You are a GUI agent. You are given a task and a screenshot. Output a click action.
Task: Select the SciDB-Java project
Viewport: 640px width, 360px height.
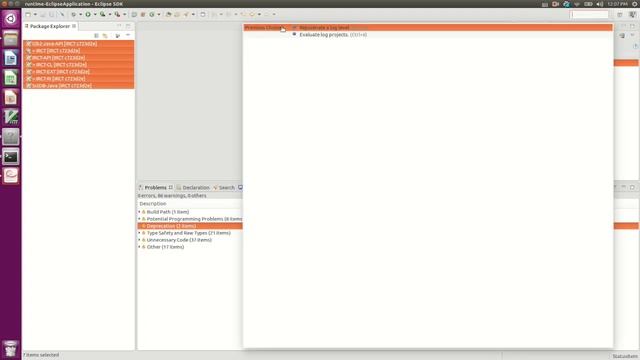[x=79, y=86]
